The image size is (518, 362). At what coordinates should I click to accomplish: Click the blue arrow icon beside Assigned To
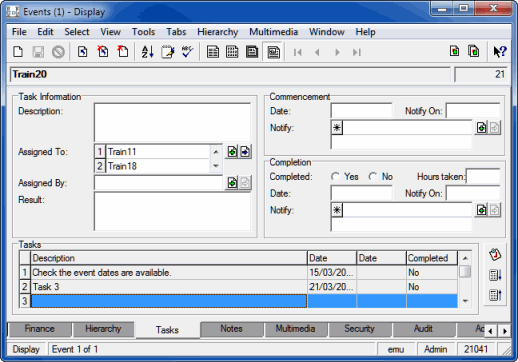click(245, 152)
